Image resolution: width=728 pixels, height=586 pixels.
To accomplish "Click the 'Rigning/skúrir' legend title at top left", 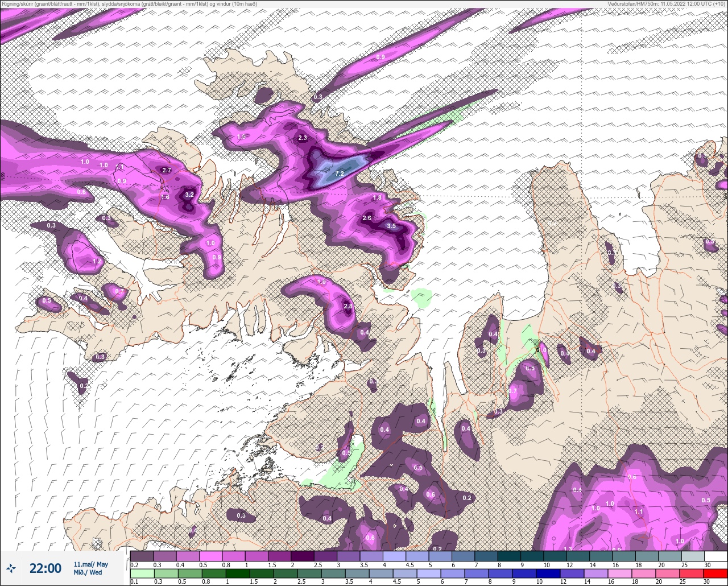I will tap(16, 4).
